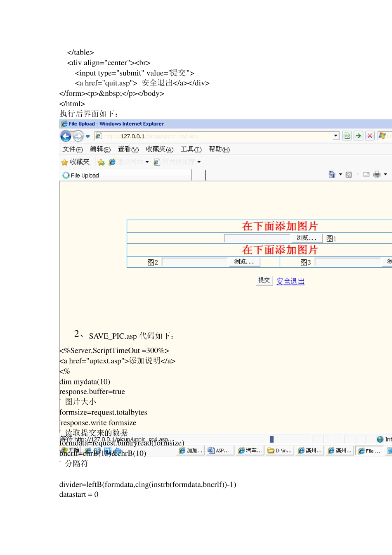Image resolution: width=392 pixels, height=555 pixels.
Task: Click the Read Mail envelope icon
Action: 366,174
